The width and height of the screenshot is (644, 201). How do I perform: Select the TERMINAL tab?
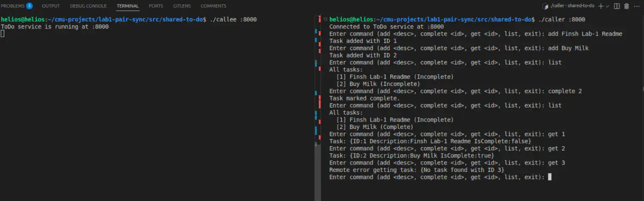click(128, 6)
